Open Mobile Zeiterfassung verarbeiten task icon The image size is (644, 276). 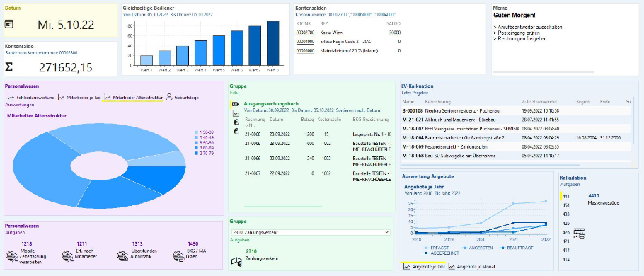pyautogui.click(x=12, y=256)
